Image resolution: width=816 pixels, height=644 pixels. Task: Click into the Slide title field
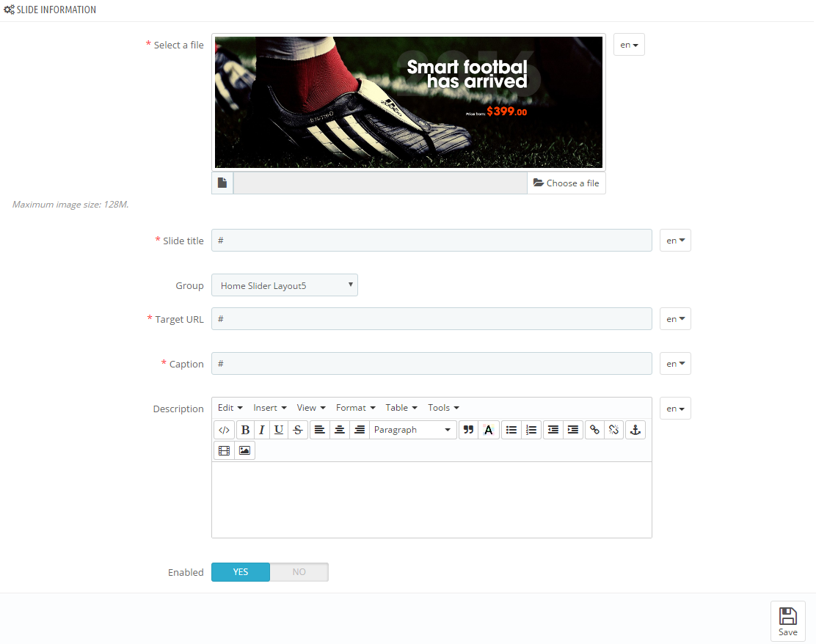click(431, 241)
